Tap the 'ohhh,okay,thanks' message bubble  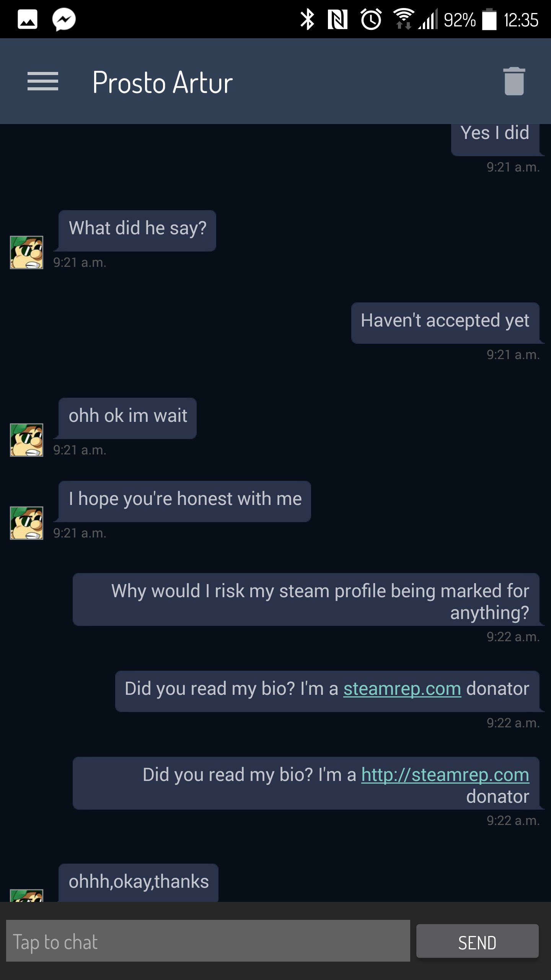pyautogui.click(x=139, y=882)
